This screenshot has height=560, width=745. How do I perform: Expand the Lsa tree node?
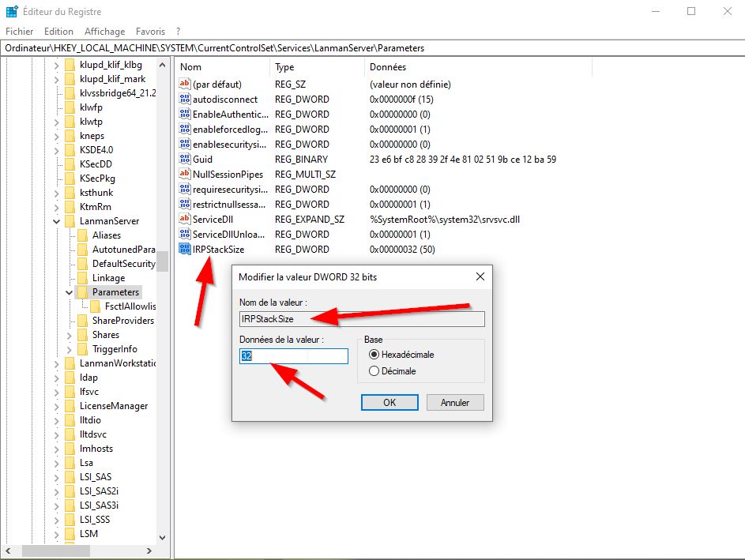coord(57,463)
